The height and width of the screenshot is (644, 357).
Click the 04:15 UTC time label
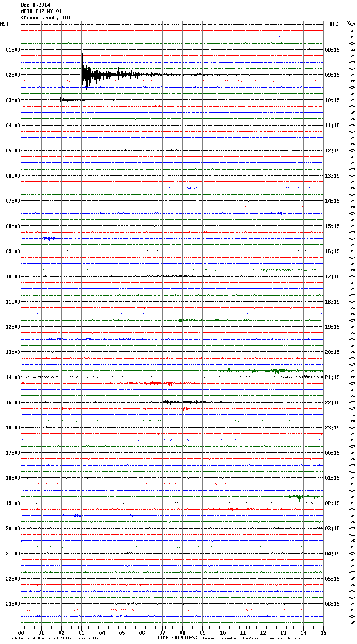332,554
